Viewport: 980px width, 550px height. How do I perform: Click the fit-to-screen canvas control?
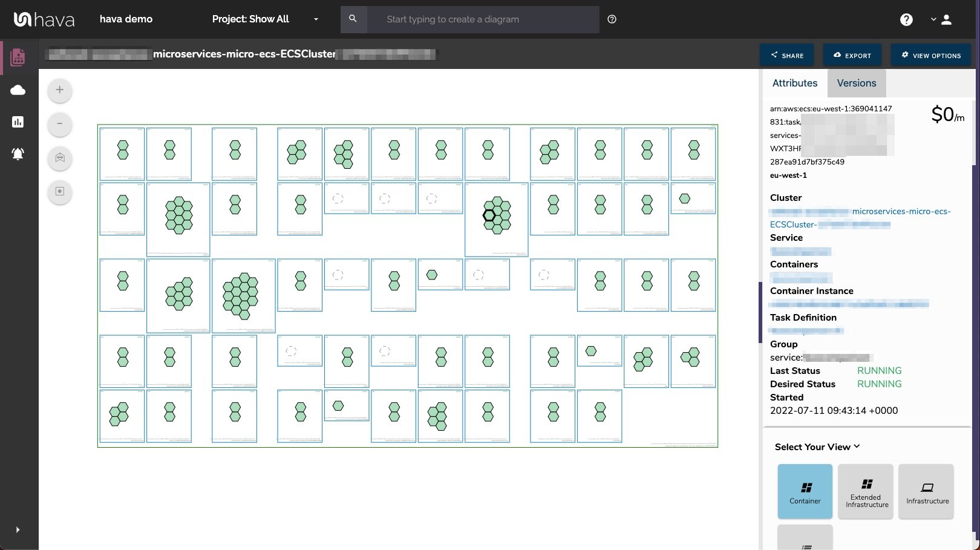coord(59,192)
